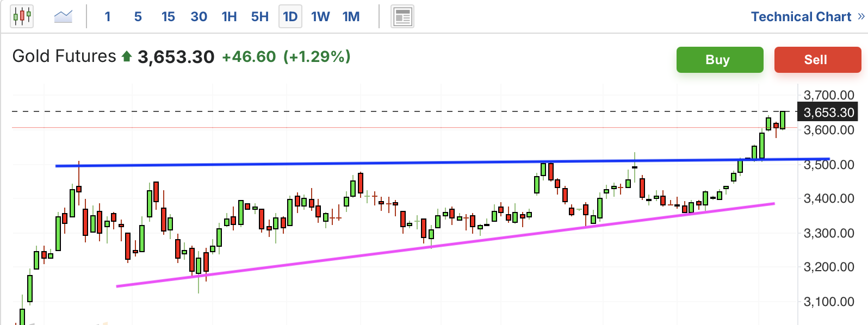Click the 3,100.00 axis label
This screenshot has width=868, height=325.
tap(829, 302)
